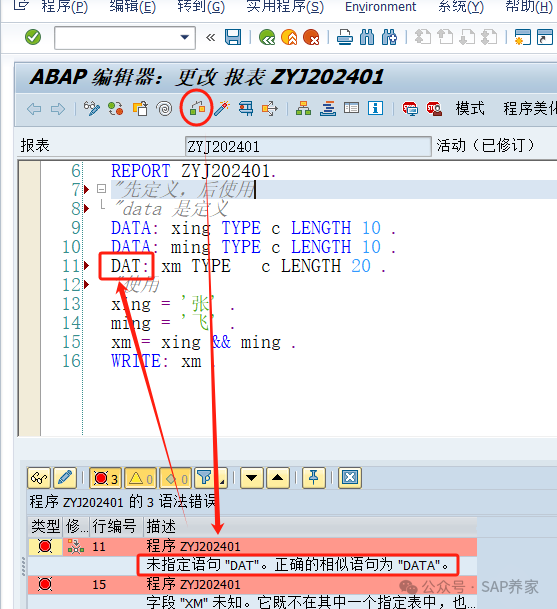The height and width of the screenshot is (609, 557).
Task: Click the 描述 column header
Action: [310, 527]
